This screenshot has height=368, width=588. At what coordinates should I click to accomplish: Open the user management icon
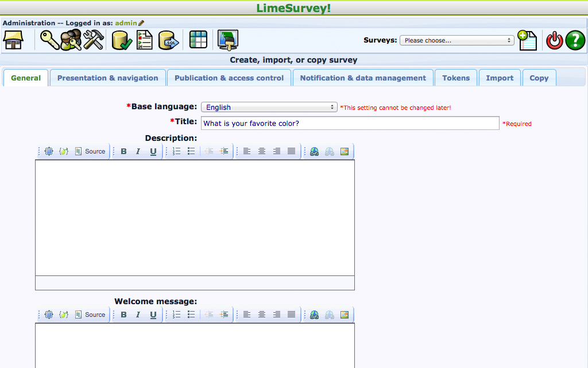71,40
